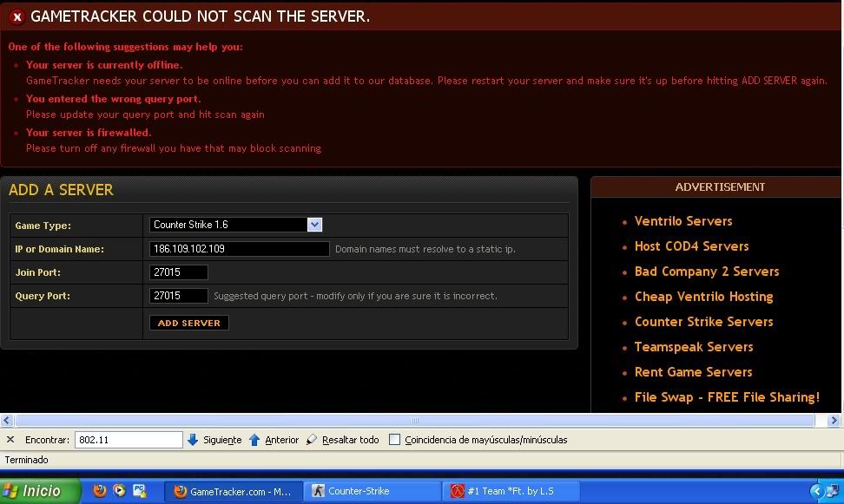
Task: Select the Query Port input box
Action: [178, 295]
